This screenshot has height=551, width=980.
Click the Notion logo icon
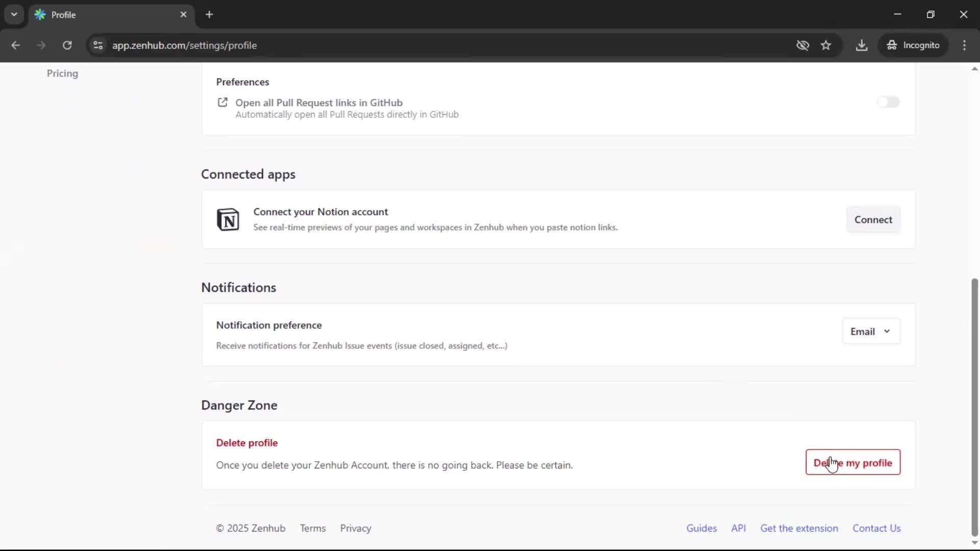[x=228, y=219]
